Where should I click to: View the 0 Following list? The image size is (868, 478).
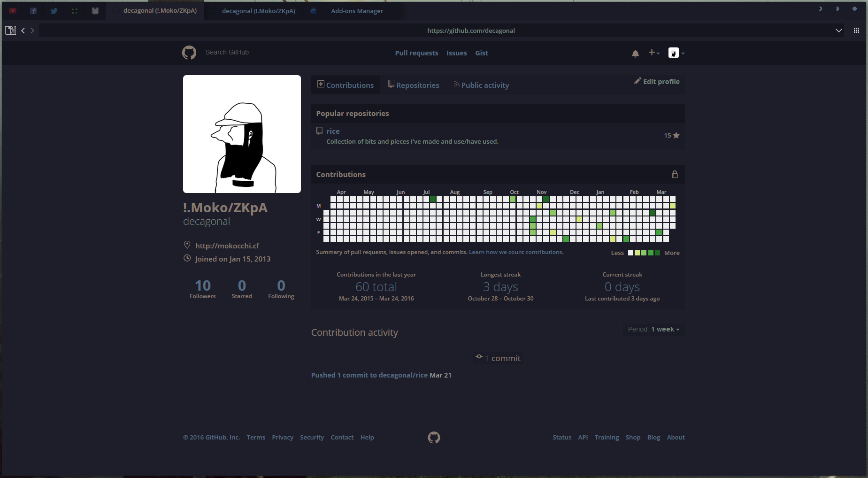point(281,289)
